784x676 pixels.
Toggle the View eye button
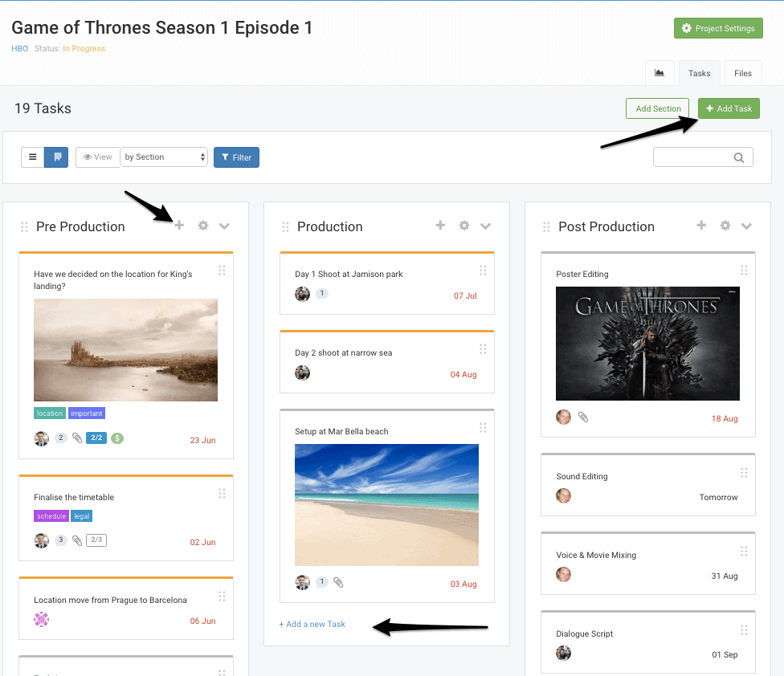(x=97, y=157)
